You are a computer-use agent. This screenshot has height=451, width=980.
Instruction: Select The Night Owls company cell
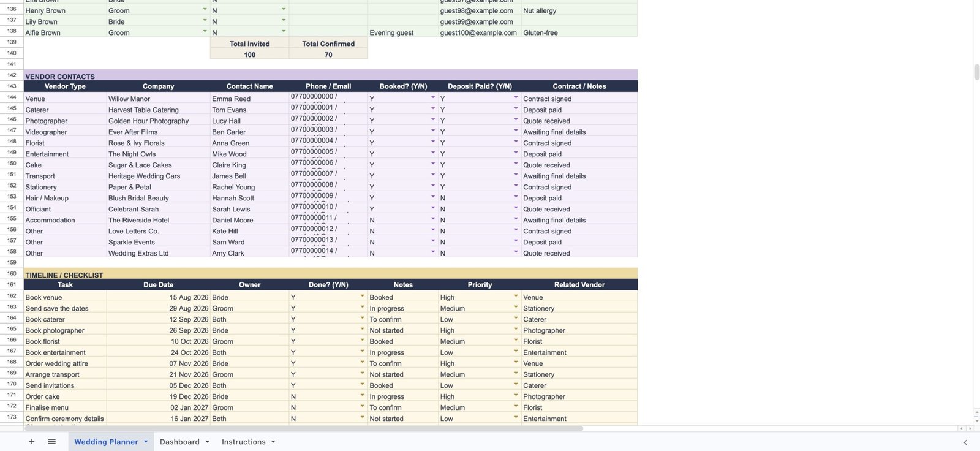pos(159,154)
